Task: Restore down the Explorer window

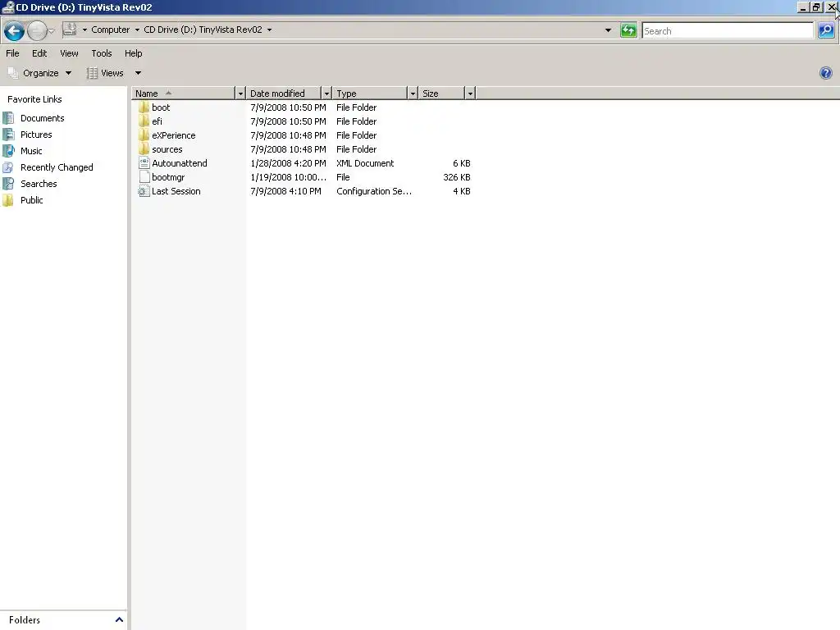Action: coord(816,7)
